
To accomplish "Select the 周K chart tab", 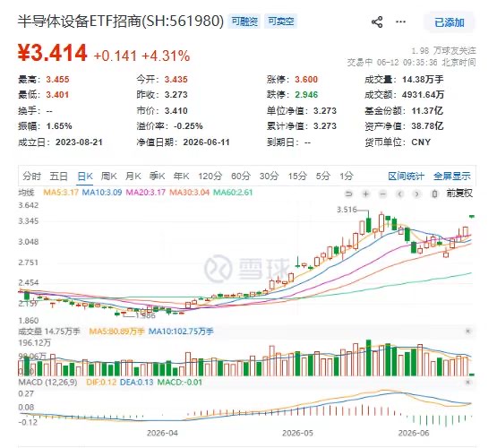I will (x=109, y=176).
